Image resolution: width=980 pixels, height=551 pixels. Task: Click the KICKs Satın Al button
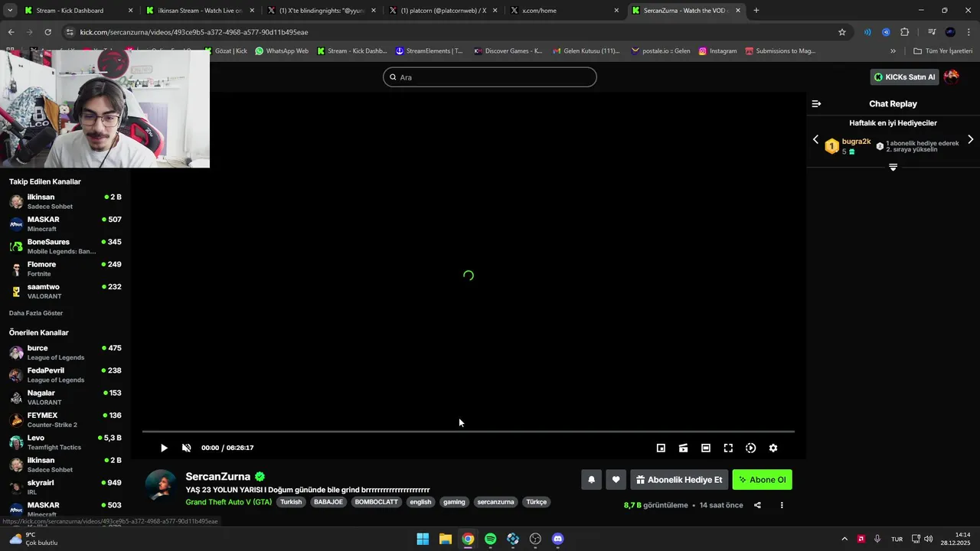pyautogui.click(x=904, y=77)
